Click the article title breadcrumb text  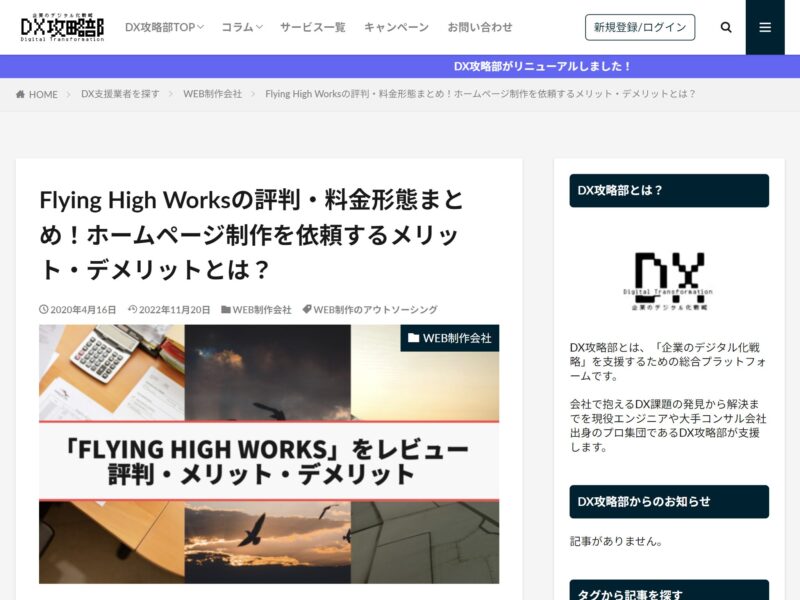[480, 94]
